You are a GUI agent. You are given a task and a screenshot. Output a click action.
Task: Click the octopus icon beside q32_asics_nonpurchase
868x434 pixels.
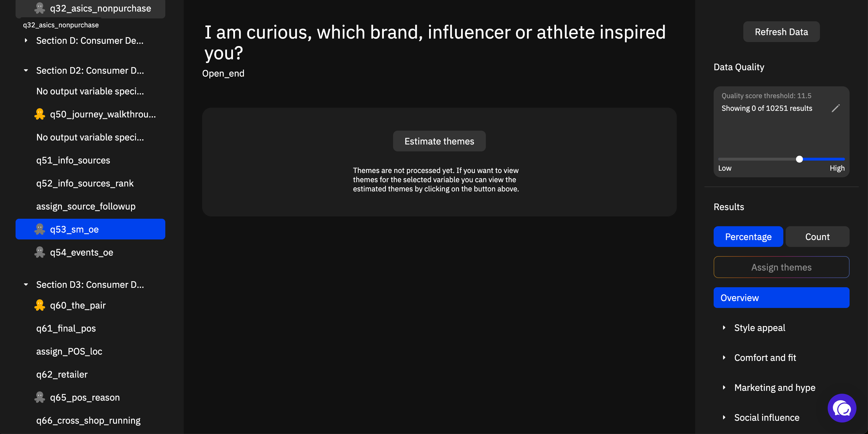click(x=40, y=8)
